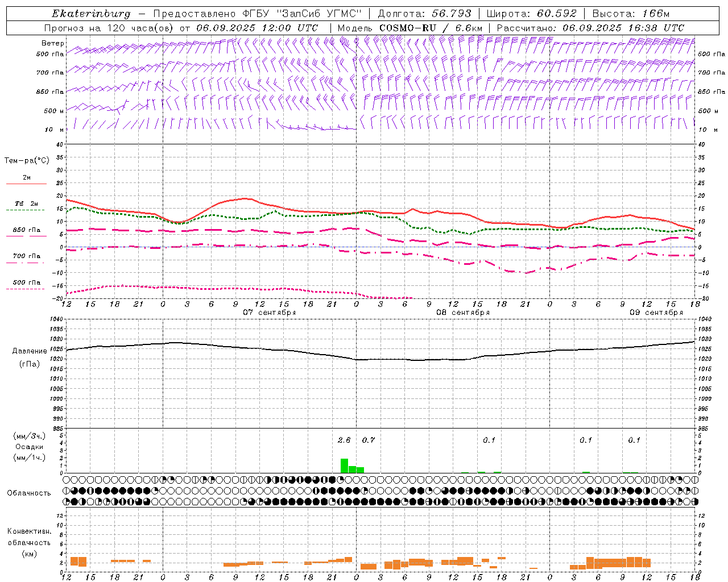The width and height of the screenshot is (728, 582).
Task: Click the left 500 м wind level label
Action: [x=54, y=111]
